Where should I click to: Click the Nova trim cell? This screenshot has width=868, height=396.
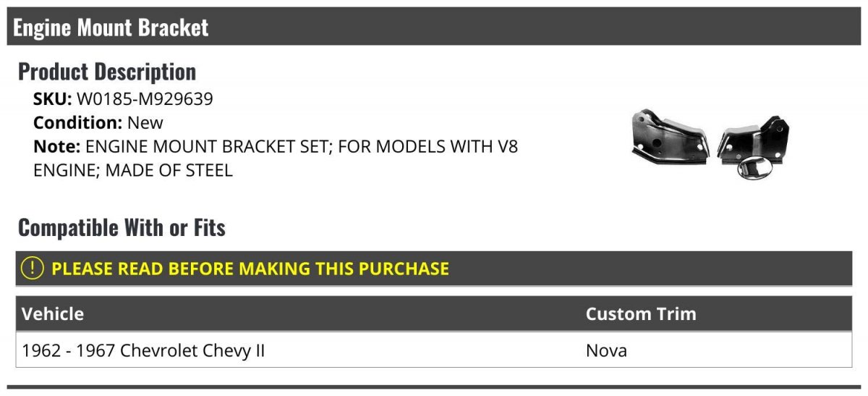(x=606, y=351)
